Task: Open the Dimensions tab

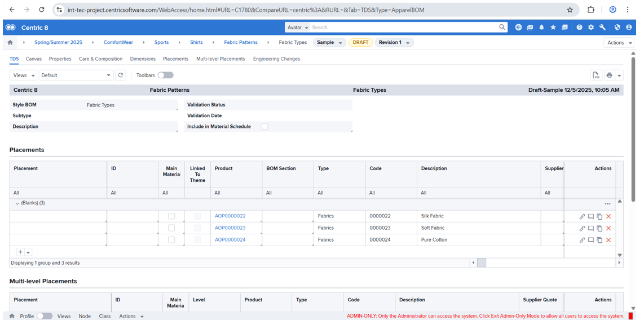Action: point(143,59)
